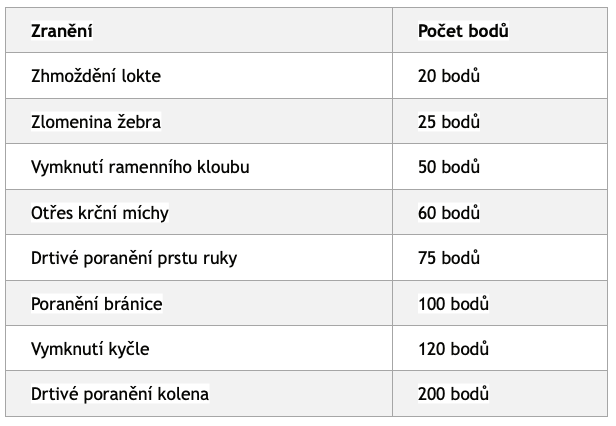Click the '75 bodů' value
616x426 pixels.
[x=449, y=258]
